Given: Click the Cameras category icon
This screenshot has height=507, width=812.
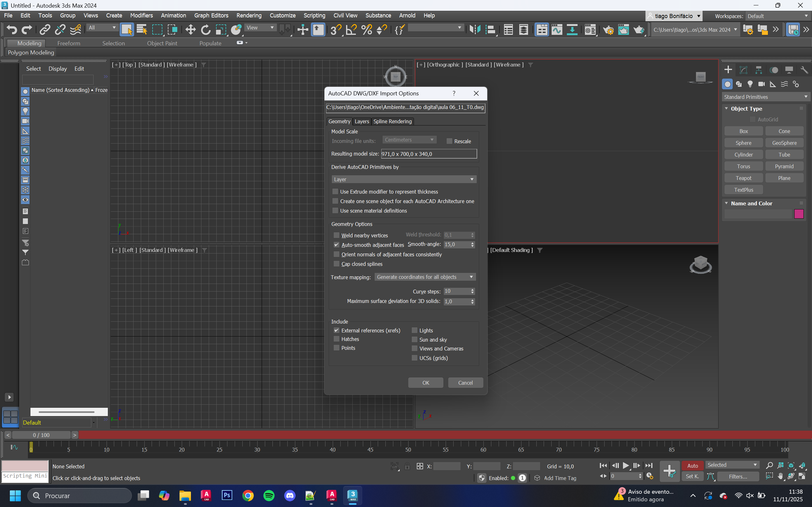Looking at the screenshot, I should pyautogui.click(x=761, y=84).
